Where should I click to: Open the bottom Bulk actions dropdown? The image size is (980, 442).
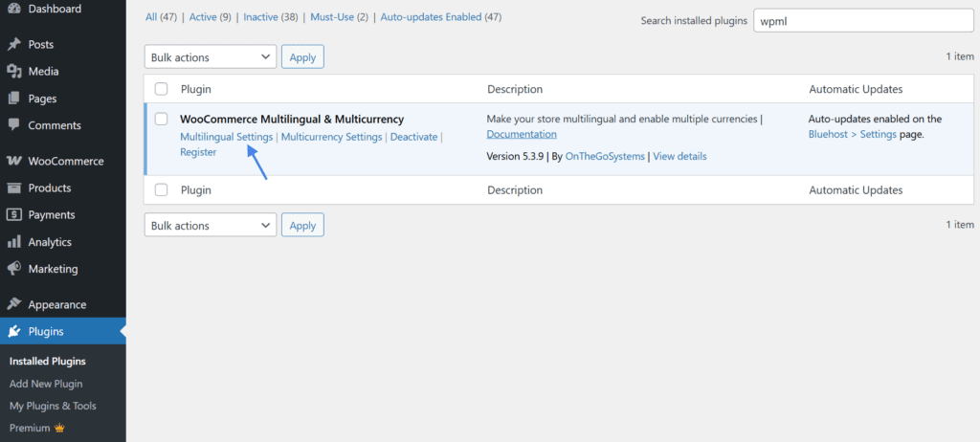[x=211, y=225]
